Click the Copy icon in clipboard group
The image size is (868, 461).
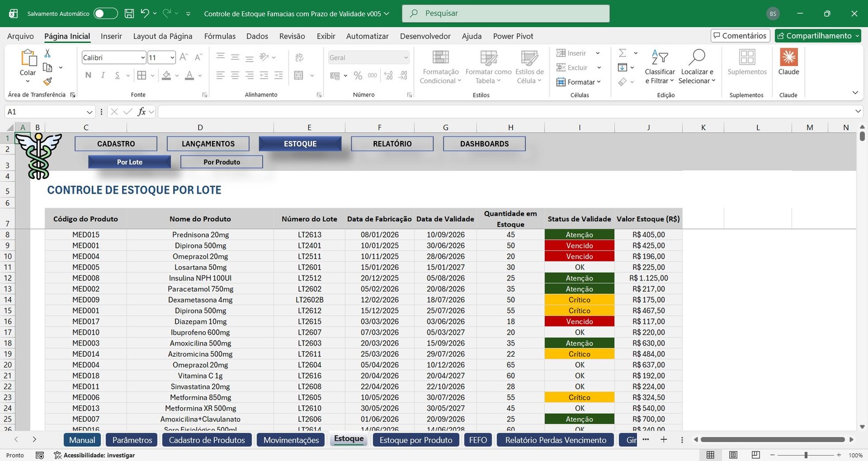[x=48, y=67]
